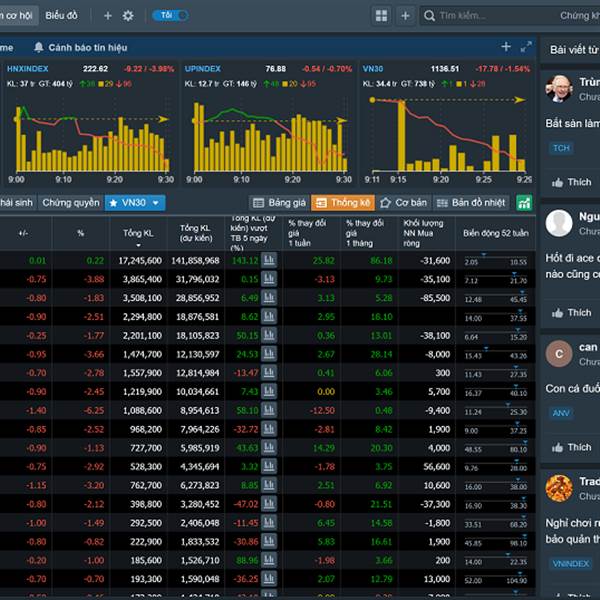
Task: Open volume chart icon in 727,700 row
Action: tap(269, 448)
